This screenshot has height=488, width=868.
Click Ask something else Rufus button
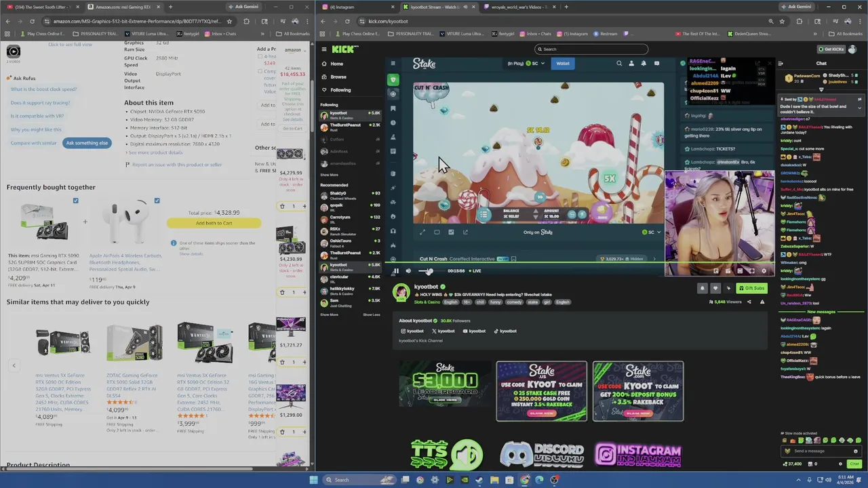point(87,143)
